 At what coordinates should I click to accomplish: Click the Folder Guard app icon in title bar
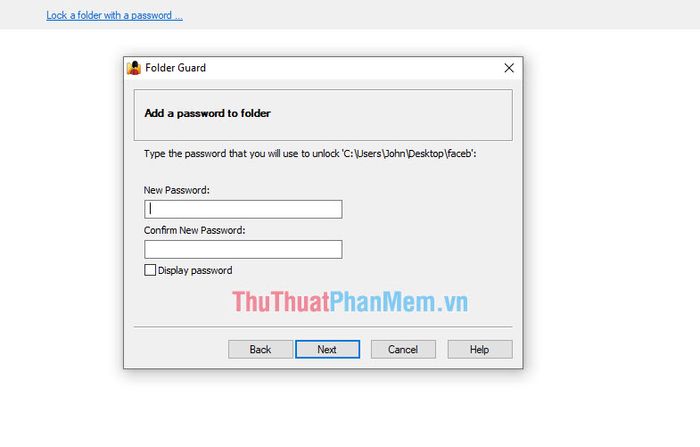click(x=134, y=68)
